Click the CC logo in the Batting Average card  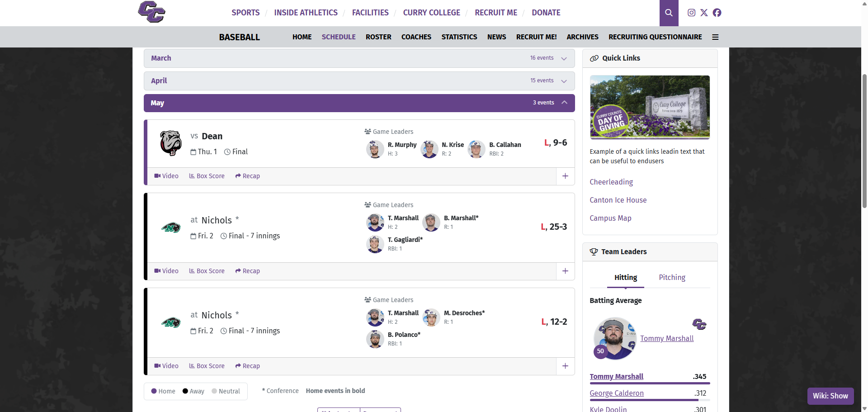[x=699, y=324]
